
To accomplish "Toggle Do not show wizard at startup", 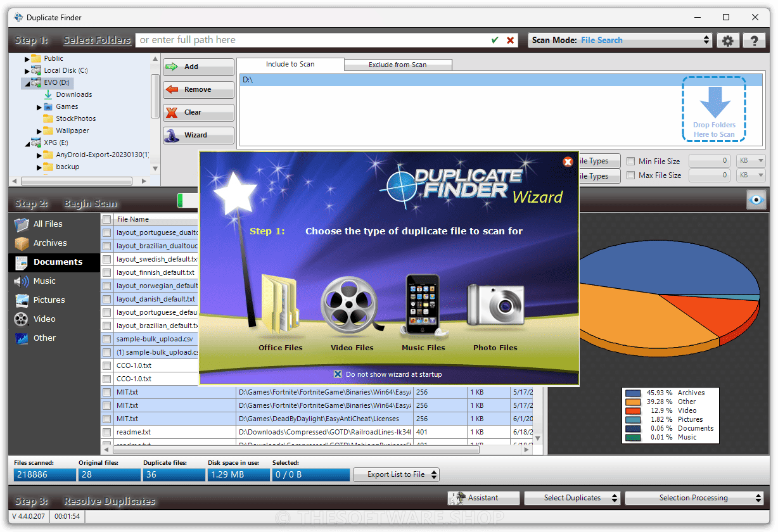I will coord(338,374).
